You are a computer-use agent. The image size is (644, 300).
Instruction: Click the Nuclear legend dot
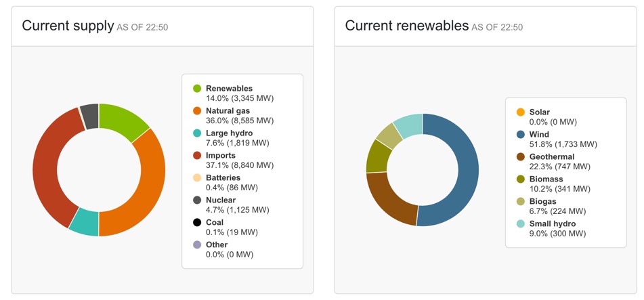click(x=197, y=200)
